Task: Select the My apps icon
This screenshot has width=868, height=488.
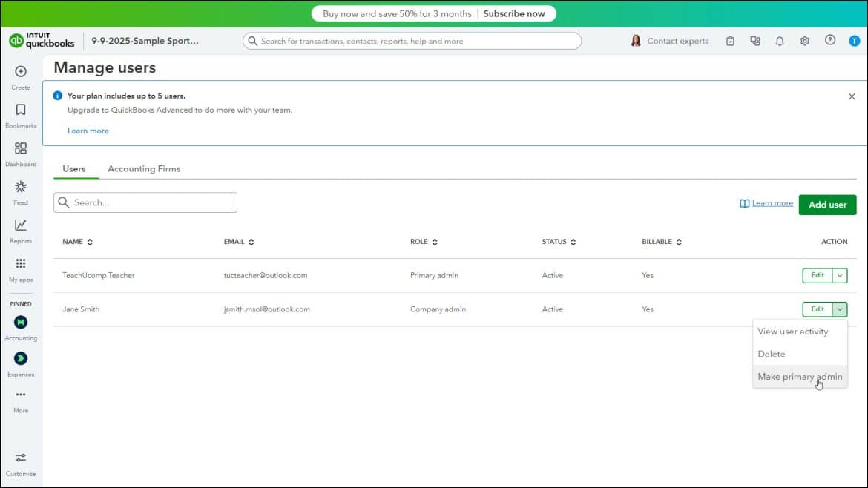Action: point(21,265)
